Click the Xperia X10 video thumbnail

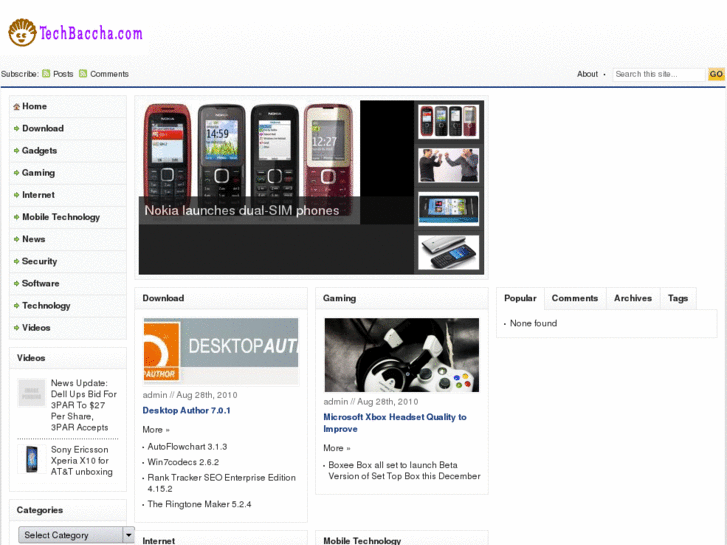tap(32, 459)
